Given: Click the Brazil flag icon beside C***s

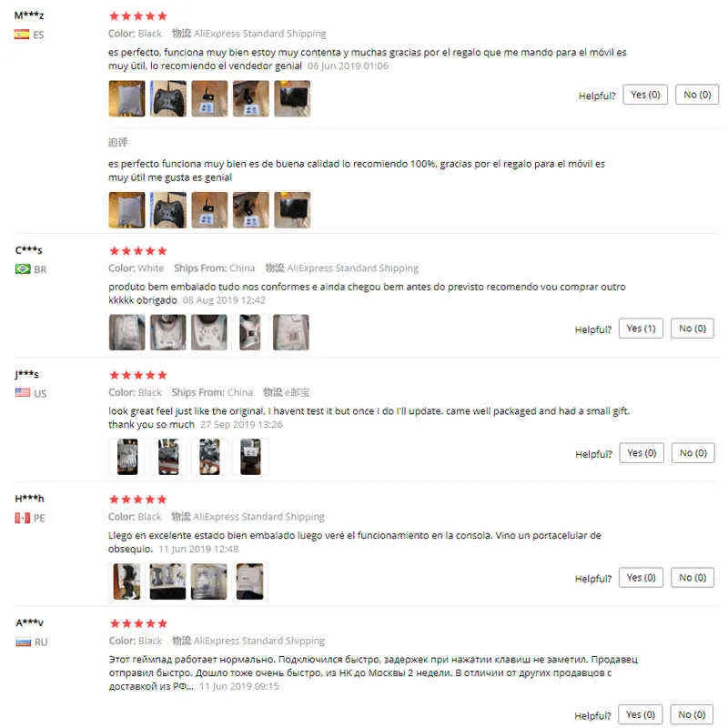Looking at the screenshot, I should [23, 268].
